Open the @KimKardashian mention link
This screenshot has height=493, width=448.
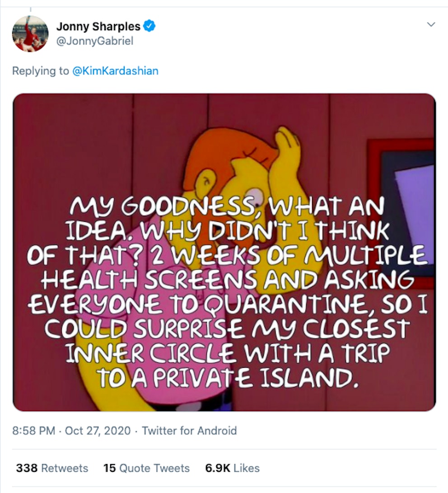115,71
